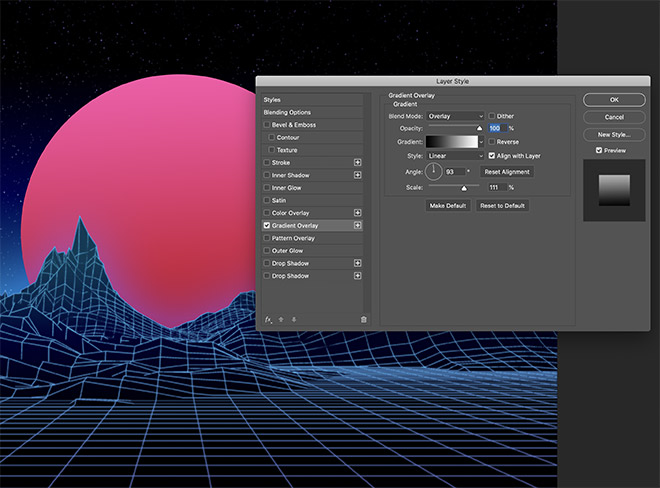Click the Scale slider handle
This screenshot has height=488, width=660.
point(464,187)
